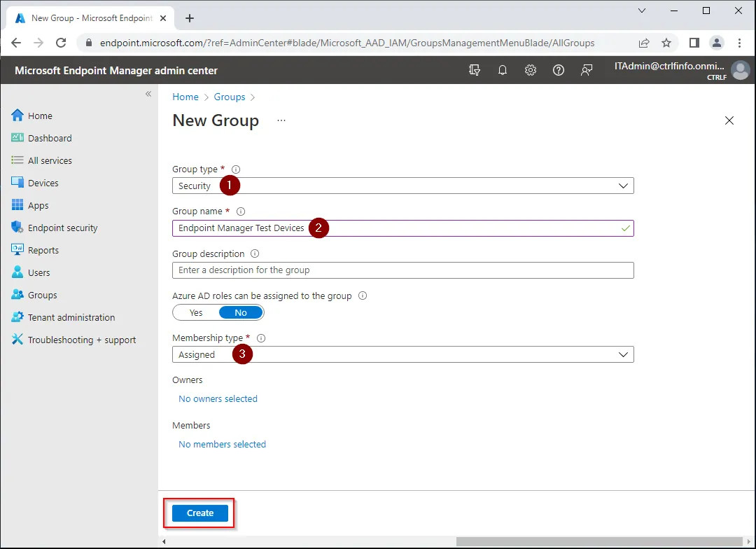Image resolution: width=756 pixels, height=549 pixels.
Task: Click the Group description input field
Action: (403, 270)
